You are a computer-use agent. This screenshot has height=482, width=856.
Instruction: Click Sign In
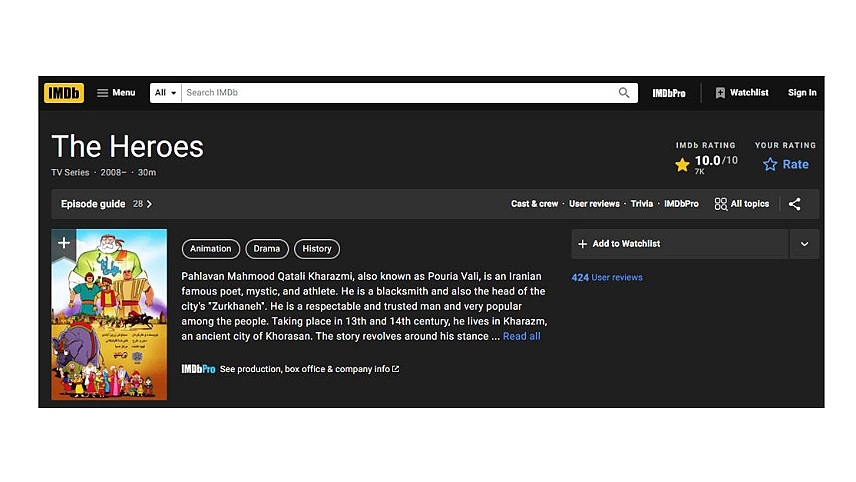click(802, 93)
